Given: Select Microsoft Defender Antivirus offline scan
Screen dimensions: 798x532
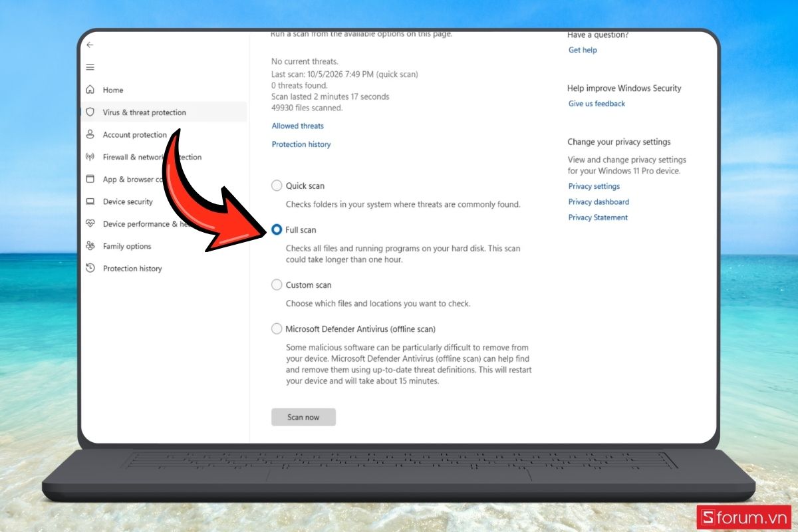Looking at the screenshot, I should tap(277, 329).
